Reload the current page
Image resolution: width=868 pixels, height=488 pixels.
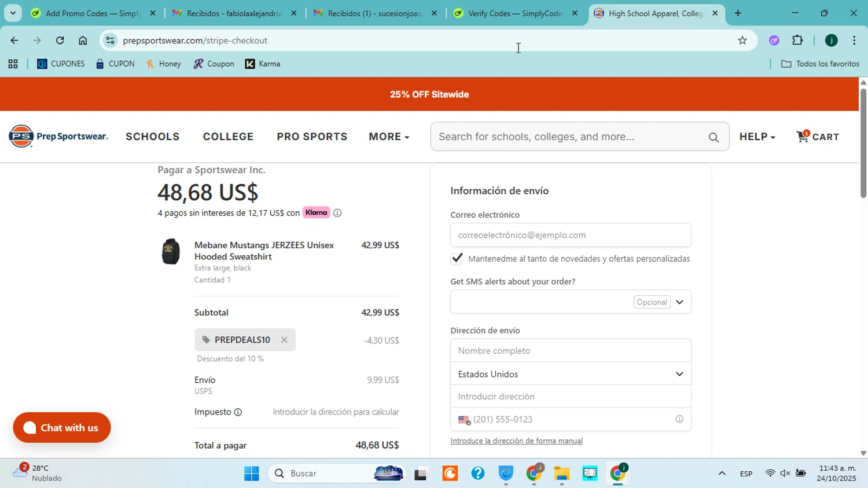click(60, 41)
